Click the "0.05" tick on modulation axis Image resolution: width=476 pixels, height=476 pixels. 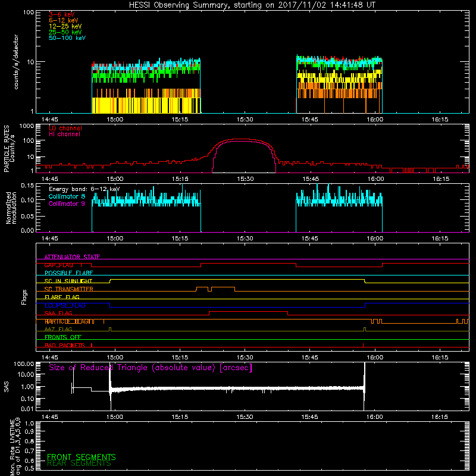[27, 216]
